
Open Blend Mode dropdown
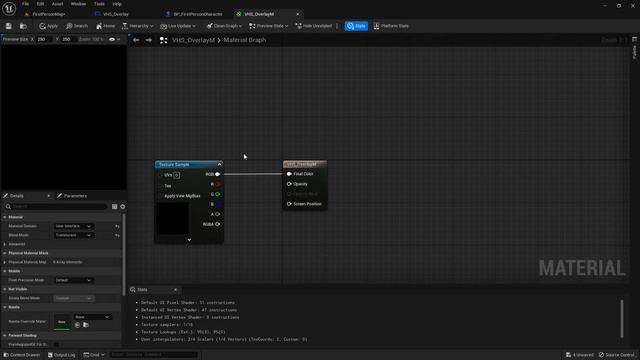pos(73,236)
